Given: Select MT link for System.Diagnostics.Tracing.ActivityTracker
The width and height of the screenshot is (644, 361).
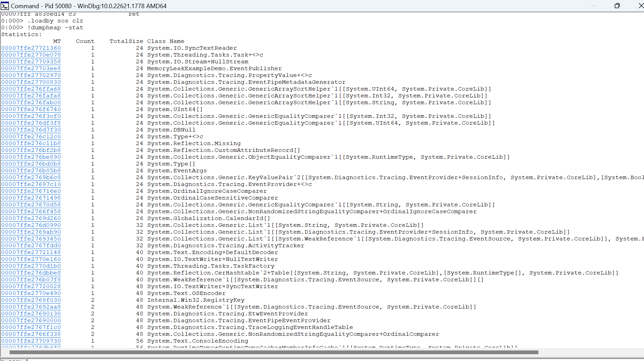Looking at the screenshot, I should (31, 246).
